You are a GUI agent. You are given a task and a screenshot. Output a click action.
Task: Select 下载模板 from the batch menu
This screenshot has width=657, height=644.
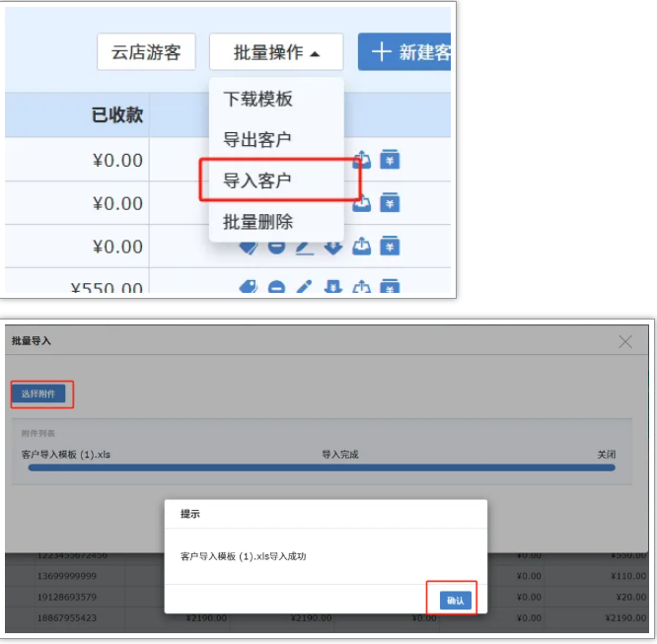click(257, 99)
